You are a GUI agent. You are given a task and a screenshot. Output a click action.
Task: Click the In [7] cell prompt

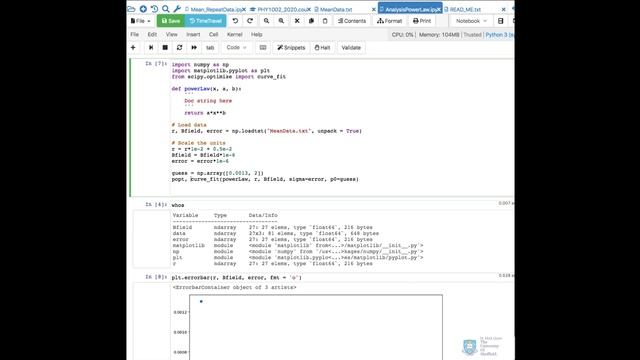click(x=156, y=64)
